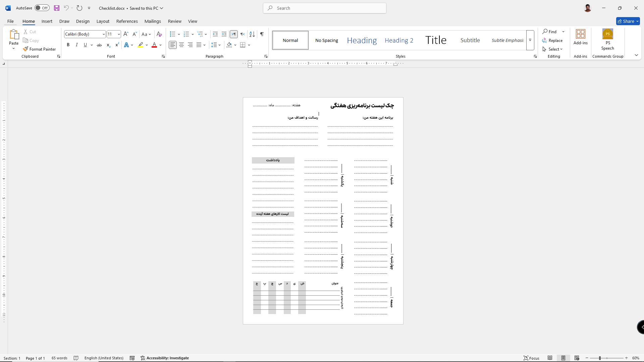This screenshot has height=362, width=644.
Task: Open the Layout ribbon tab
Action: pos(103,21)
